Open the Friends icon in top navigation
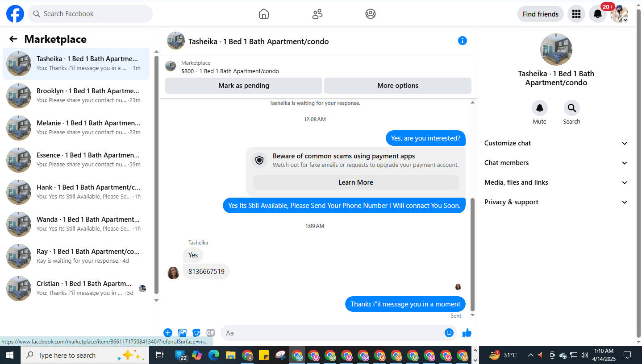Screen dimensions: 642x364 point(317,14)
